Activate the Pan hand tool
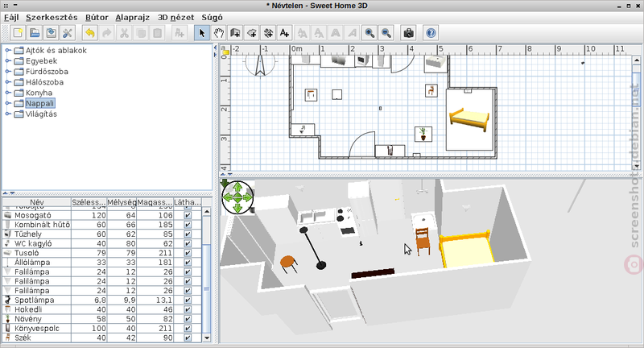Screen dimensions: 644x348 coord(218,33)
